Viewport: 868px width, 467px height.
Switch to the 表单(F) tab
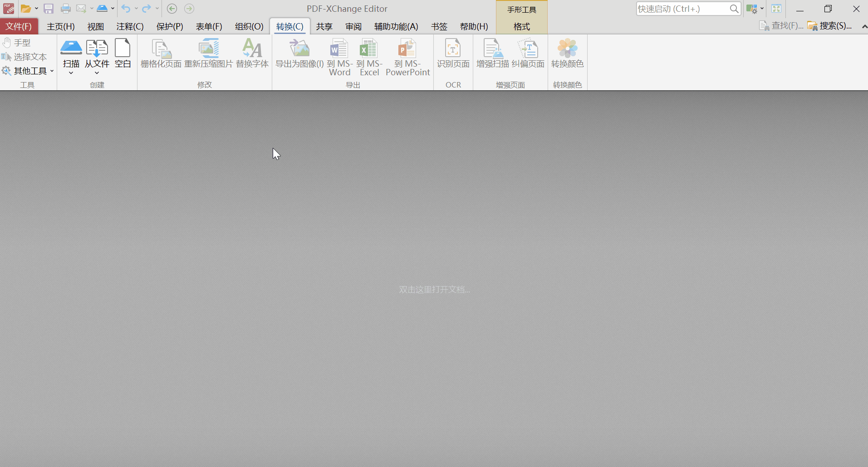pos(209,26)
